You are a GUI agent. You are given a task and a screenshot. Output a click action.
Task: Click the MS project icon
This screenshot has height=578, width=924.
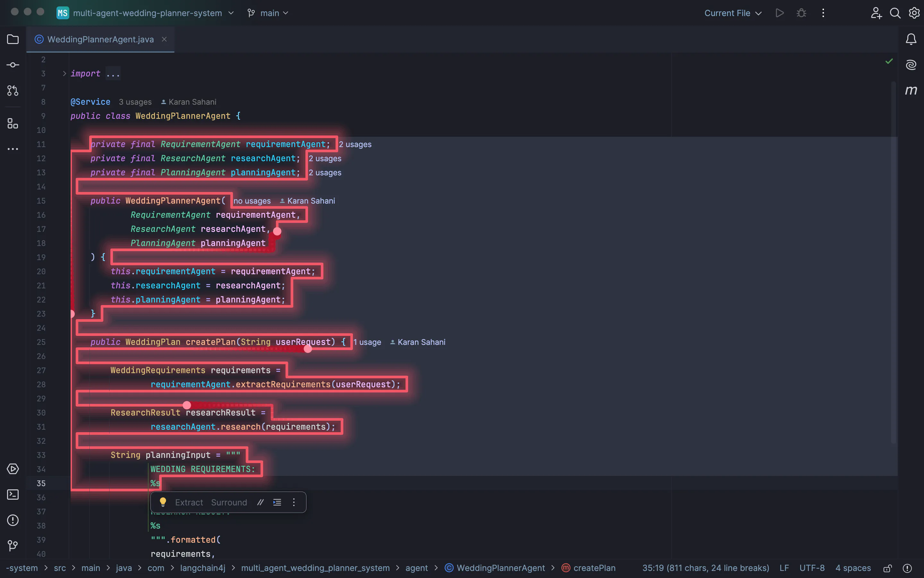tap(62, 13)
